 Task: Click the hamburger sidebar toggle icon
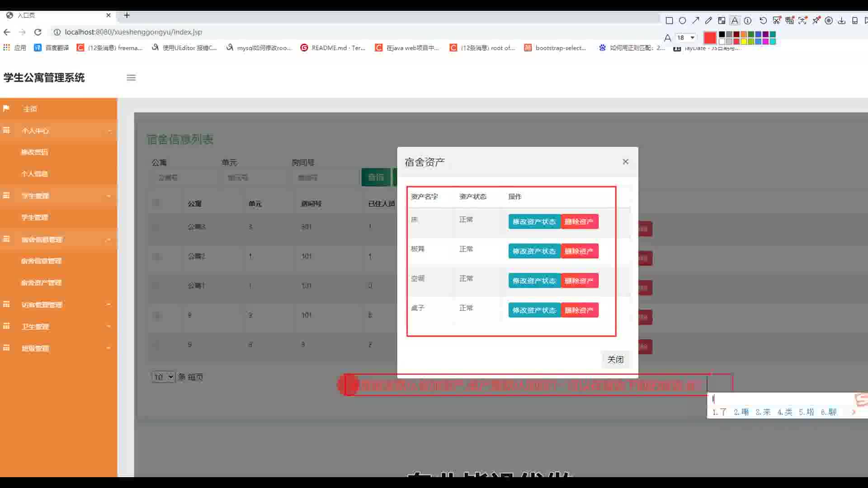pyautogui.click(x=131, y=78)
